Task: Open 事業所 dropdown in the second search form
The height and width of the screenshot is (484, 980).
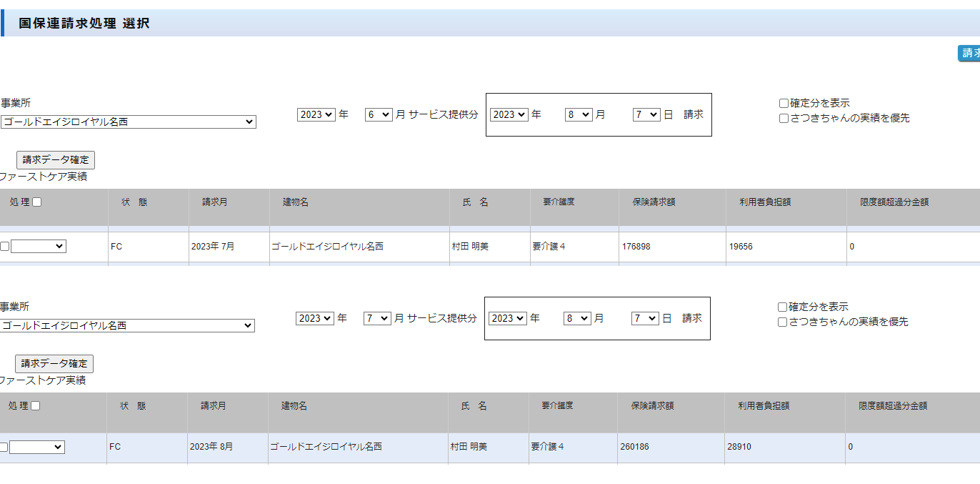Action: point(126,325)
